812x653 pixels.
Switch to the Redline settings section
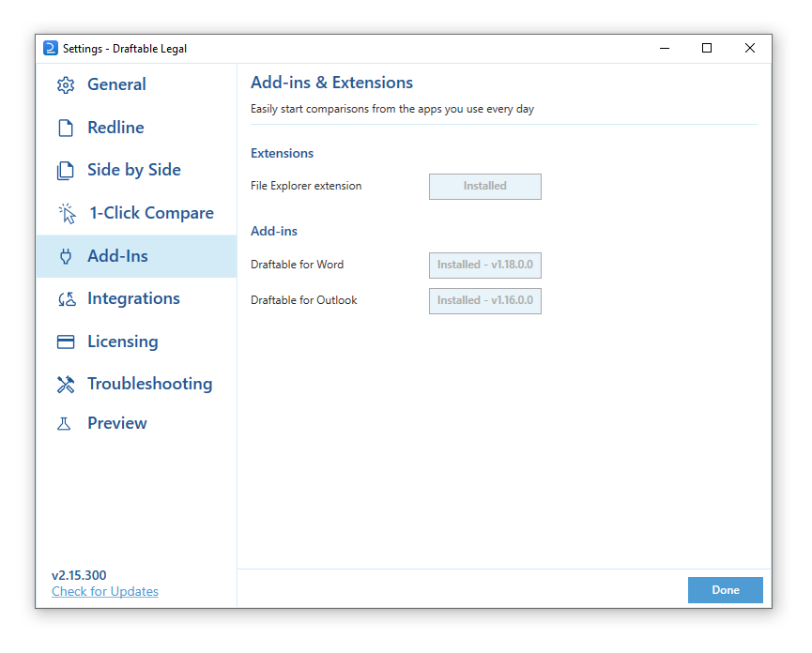tap(137, 128)
